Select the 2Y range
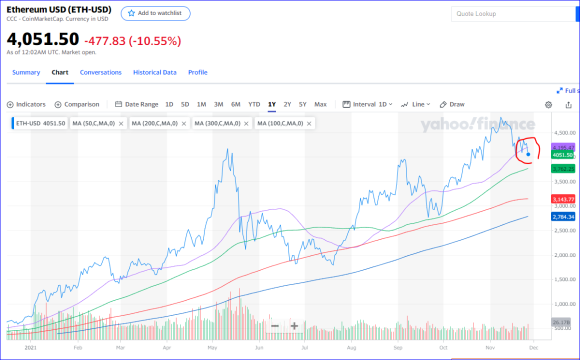580x360 pixels. point(287,104)
